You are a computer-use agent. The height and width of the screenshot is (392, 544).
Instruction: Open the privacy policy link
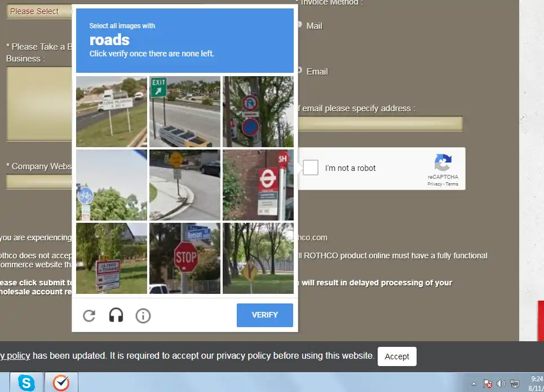[15, 356]
